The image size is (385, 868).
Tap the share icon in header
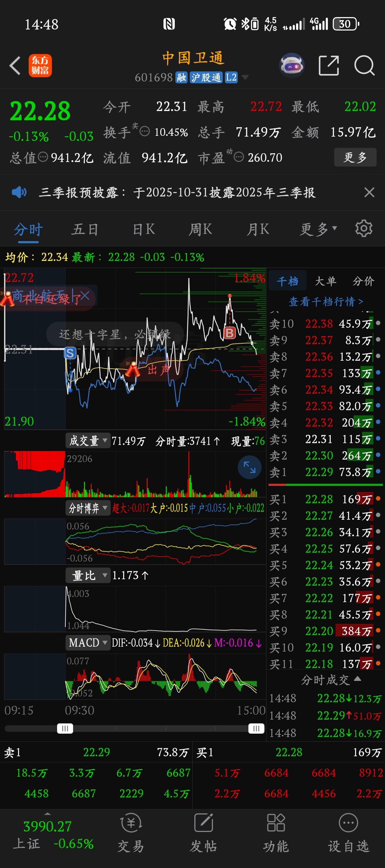coord(329,65)
